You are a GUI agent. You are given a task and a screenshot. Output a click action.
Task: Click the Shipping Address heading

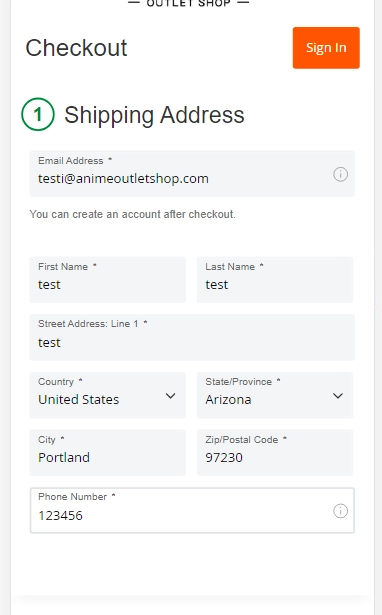point(154,115)
